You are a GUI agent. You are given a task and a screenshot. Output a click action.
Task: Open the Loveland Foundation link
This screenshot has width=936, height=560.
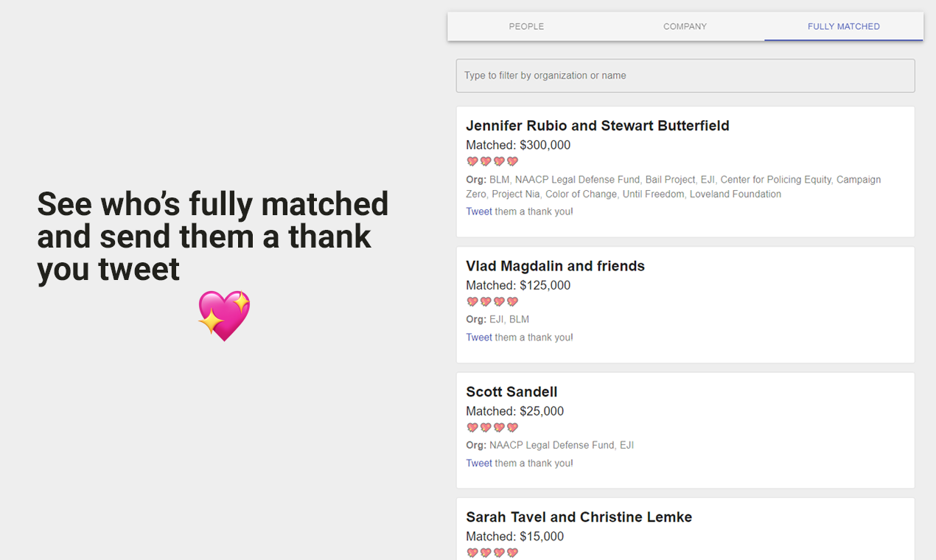point(735,194)
